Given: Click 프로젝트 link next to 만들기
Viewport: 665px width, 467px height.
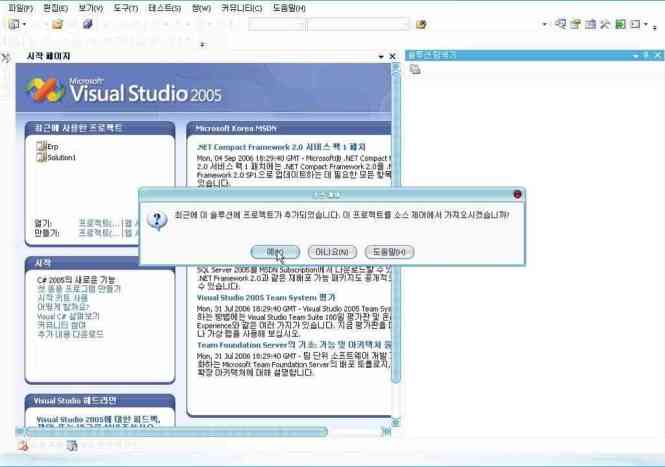Looking at the screenshot, I should (x=98, y=233).
